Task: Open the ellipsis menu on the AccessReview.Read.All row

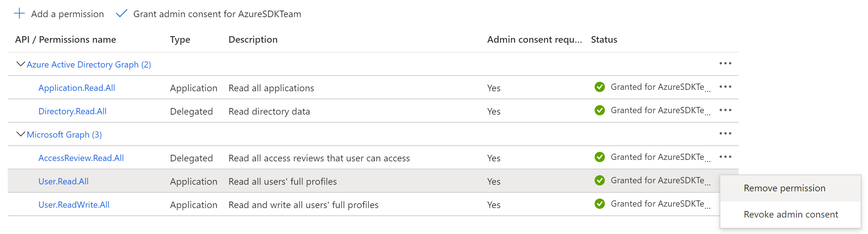Action: point(725,157)
